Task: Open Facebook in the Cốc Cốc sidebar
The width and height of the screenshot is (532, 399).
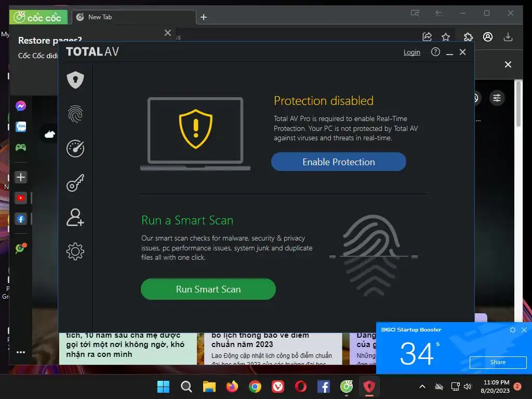Action: [21, 219]
